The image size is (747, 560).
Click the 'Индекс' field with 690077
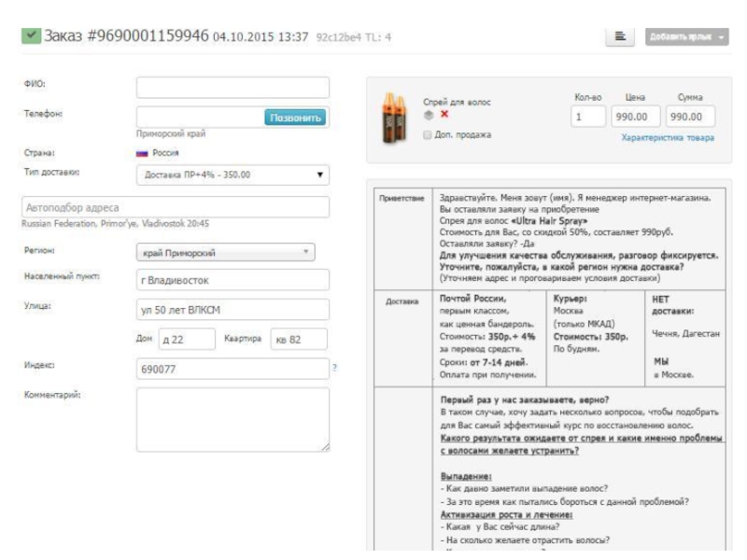[233, 369]
